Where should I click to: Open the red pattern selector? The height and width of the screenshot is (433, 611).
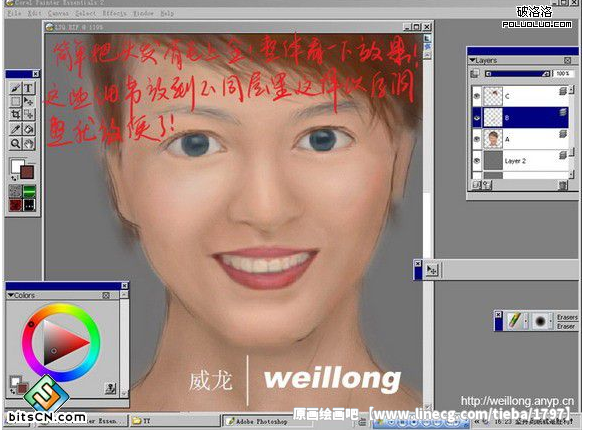15,205
